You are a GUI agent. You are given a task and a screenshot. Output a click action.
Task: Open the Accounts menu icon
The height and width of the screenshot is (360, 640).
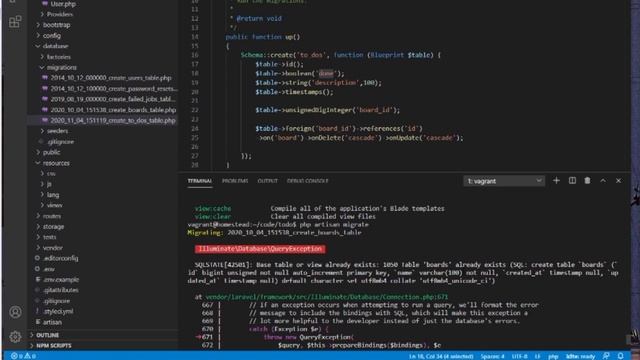tap(15, 312)
